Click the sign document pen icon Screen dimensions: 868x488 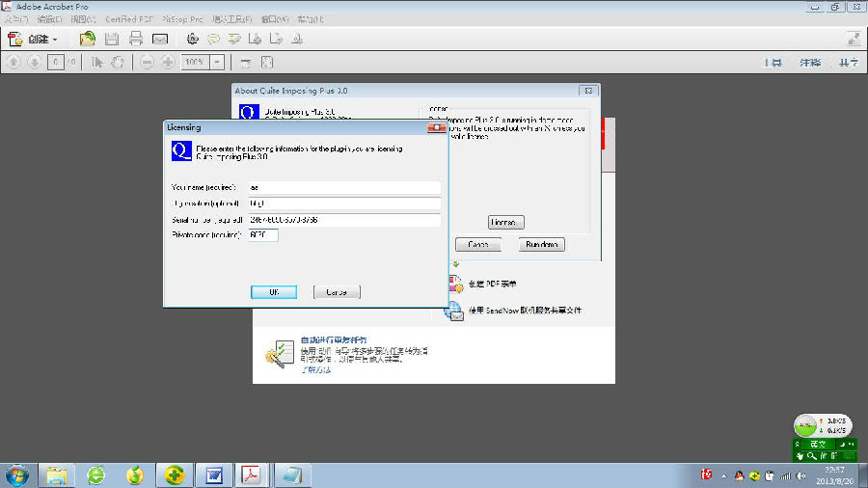click(297, 39)
